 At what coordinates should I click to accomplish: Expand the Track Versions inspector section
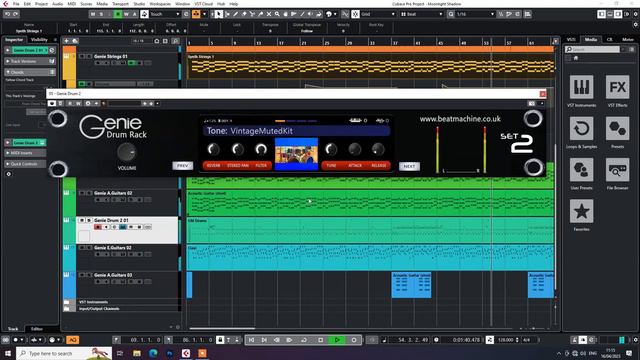(x=30, y=61)
